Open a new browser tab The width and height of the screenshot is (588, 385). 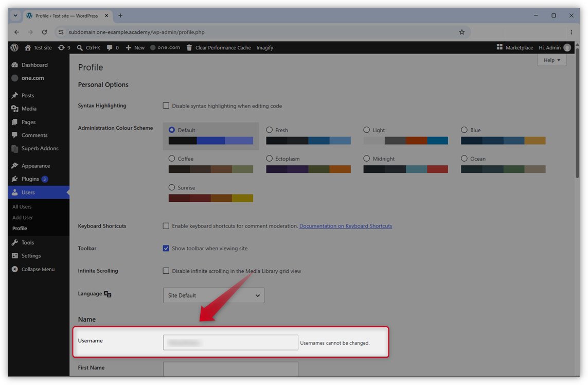tap(120, 16)
